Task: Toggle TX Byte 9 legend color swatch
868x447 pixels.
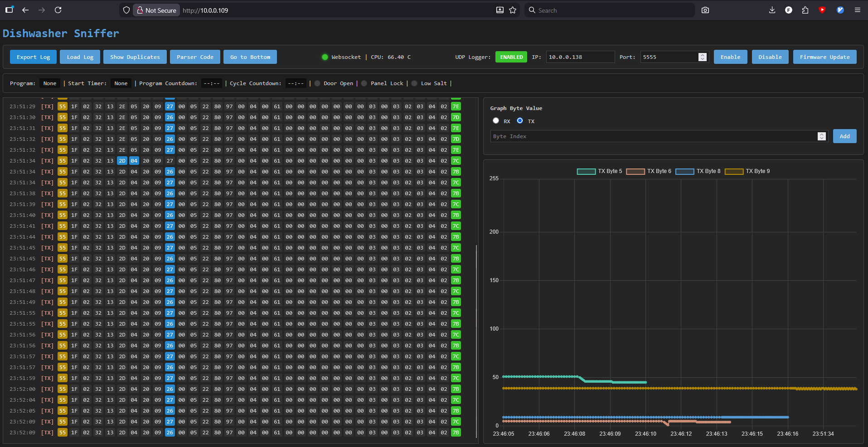Action: (734, 171)
